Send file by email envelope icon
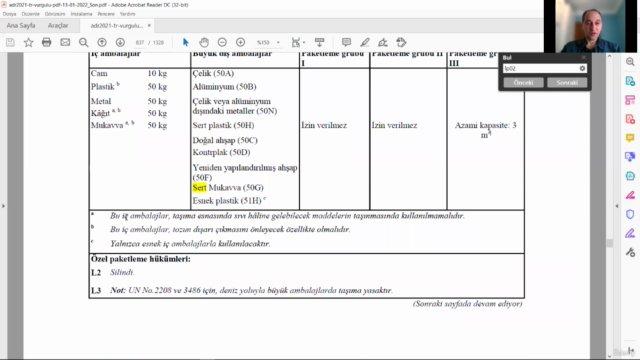 [65, 42]
